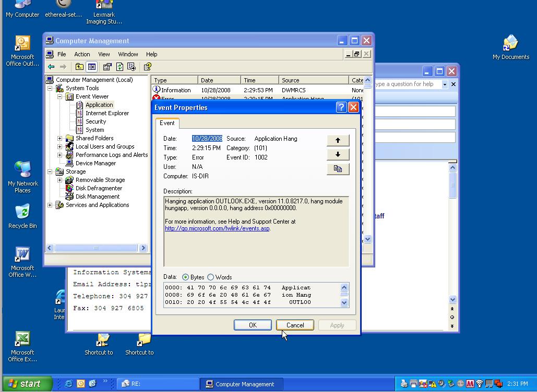
Task: Click the data box scroll-up arrow
Action: [x=344, y=287]
